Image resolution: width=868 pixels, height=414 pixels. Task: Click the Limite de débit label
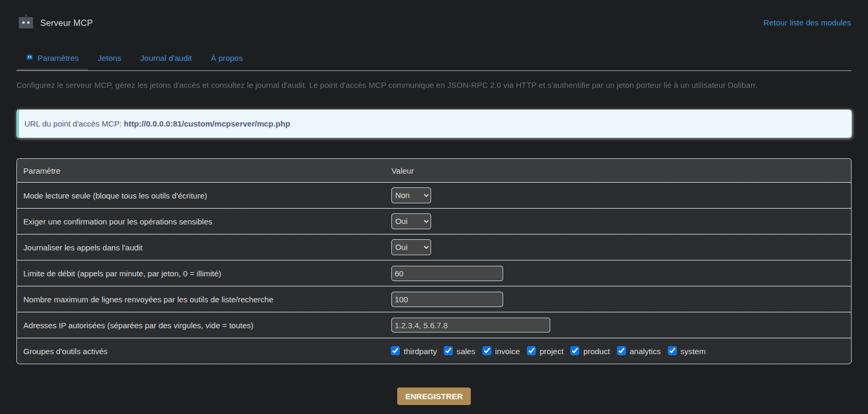point(122,274)
